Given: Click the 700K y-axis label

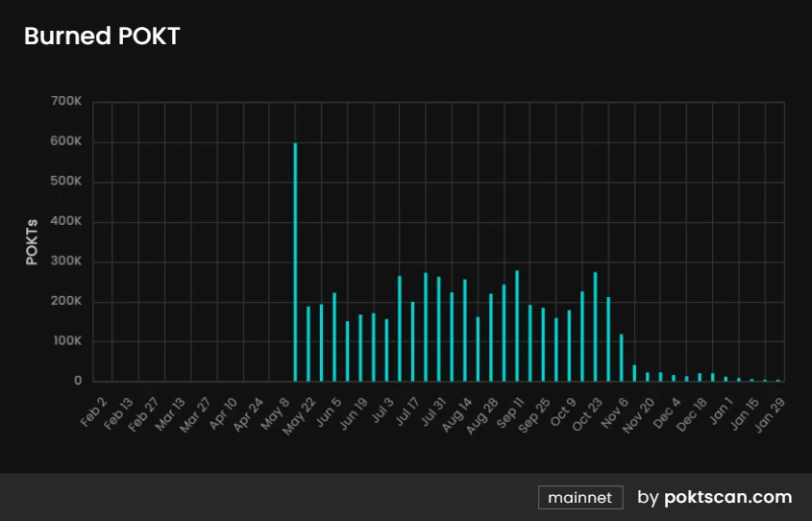Looking at the screenshot, I should 66,102.
